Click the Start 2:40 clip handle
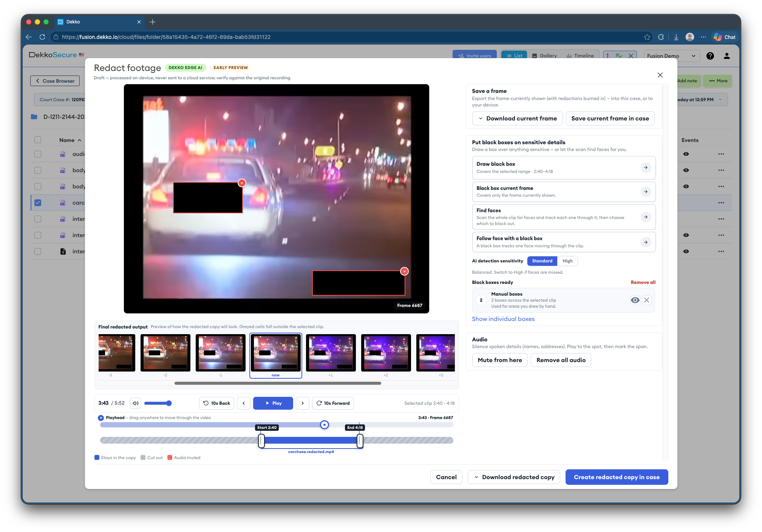762x532 pixels. [261, 441]
